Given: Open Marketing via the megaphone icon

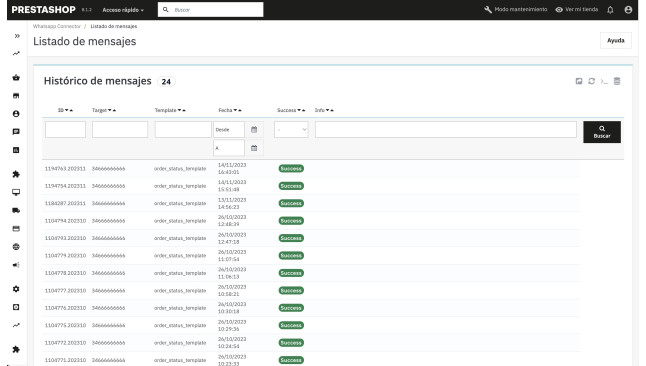Looking at the screenshot, I should coord(16,265).
